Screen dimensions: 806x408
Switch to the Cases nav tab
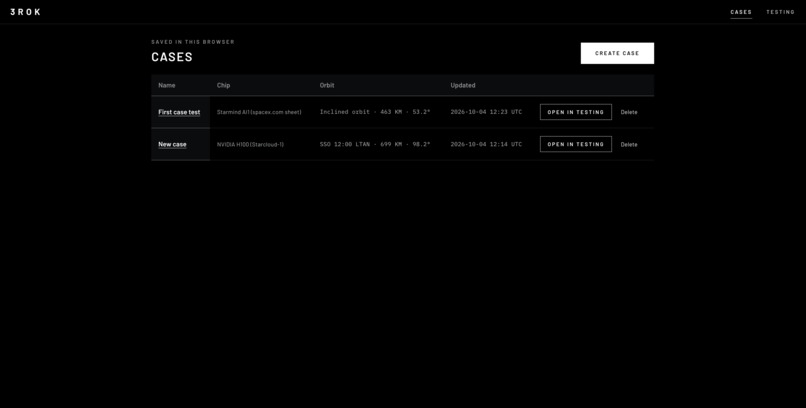pyautogui.click(x=741, y=12)
